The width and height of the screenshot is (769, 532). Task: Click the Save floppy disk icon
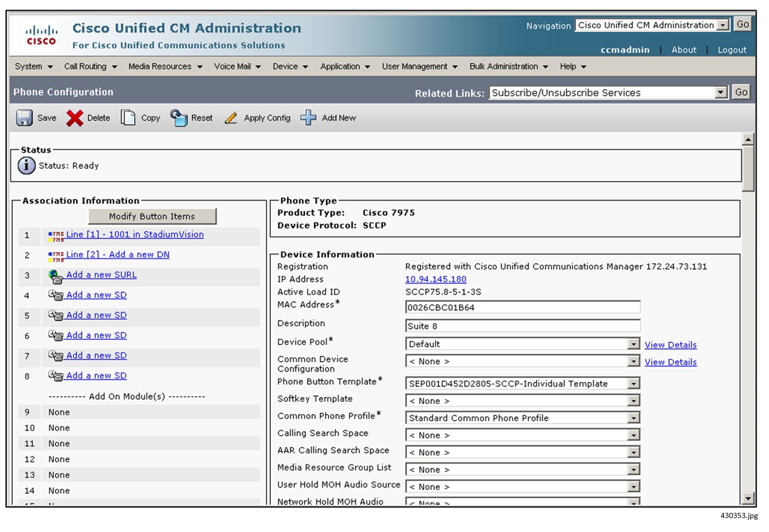24,118
